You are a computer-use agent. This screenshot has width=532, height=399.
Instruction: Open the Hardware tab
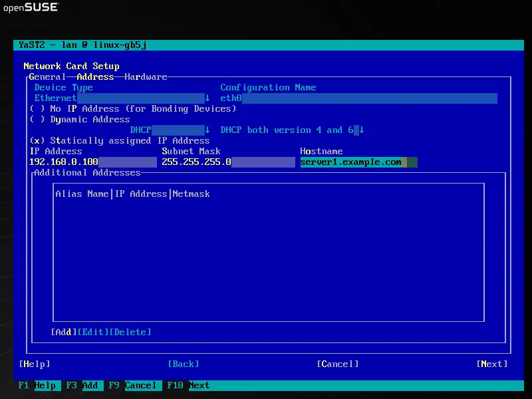coord(146,77)
